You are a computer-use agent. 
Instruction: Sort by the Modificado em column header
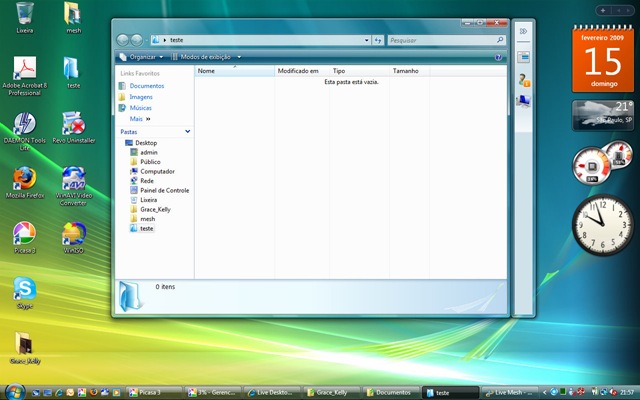click(298, 72)
